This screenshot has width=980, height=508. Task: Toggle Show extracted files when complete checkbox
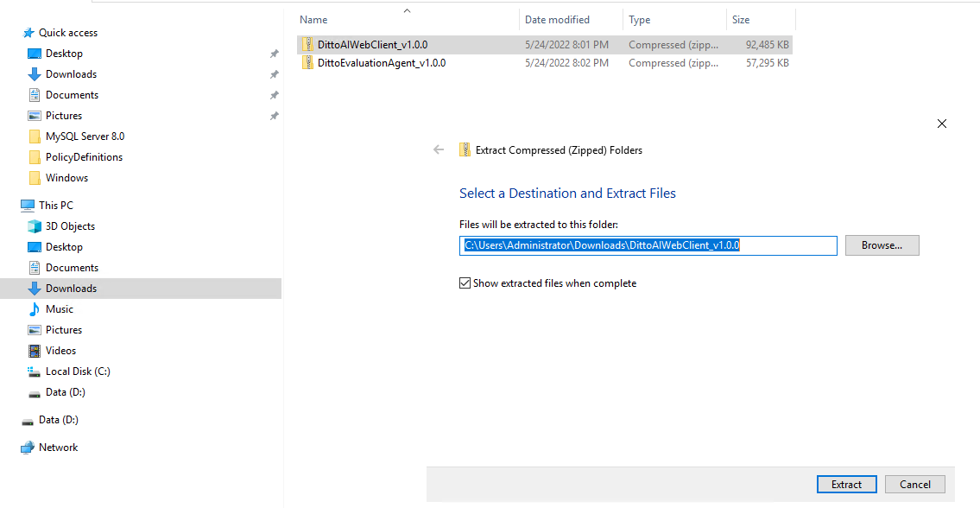(x=465, y=283)
